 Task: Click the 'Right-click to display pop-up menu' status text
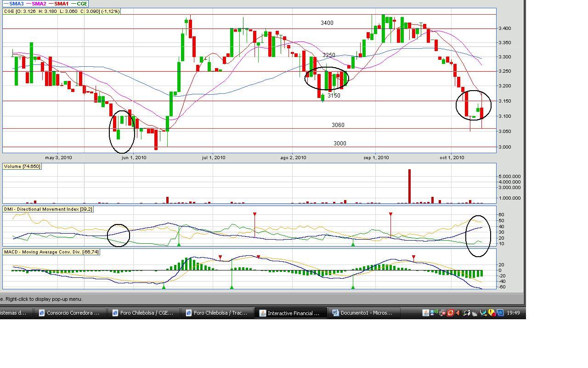click(x=43, y=299)
